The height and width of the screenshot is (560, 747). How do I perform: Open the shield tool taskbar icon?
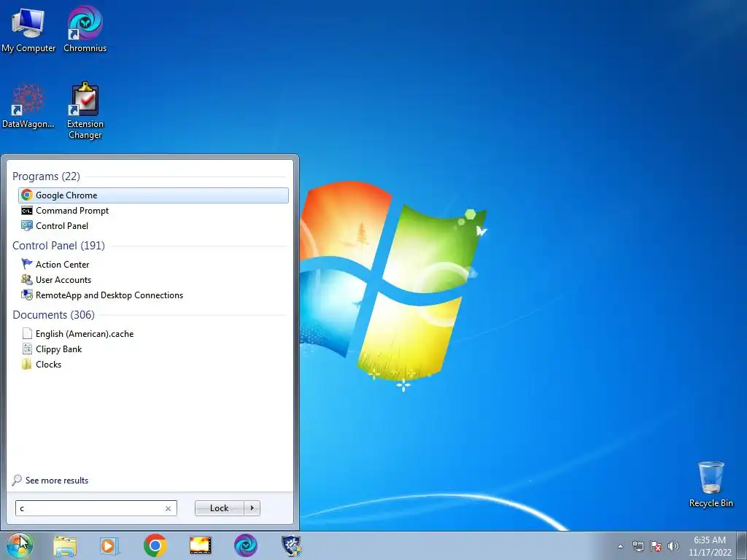point(291,545)
